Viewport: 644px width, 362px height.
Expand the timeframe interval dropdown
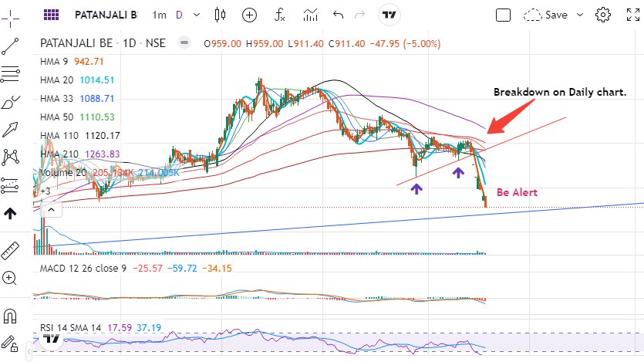pyautogui.click(x=197, y=15)
